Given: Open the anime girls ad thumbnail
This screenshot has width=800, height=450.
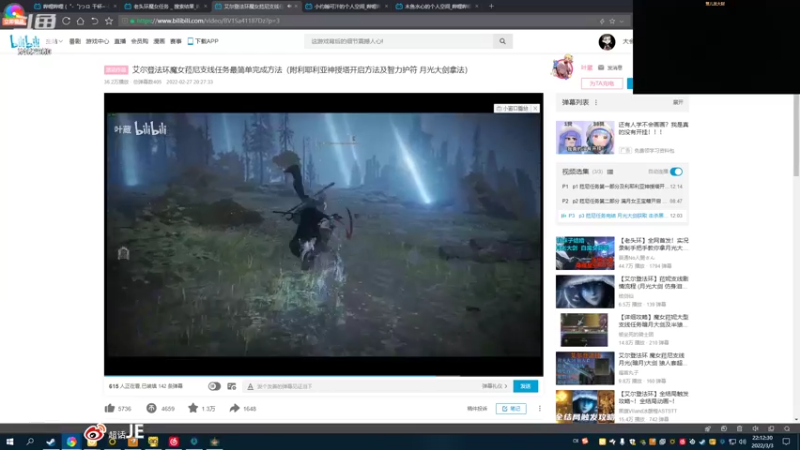Looking at the screenshot, I should [x=585, y=137].
